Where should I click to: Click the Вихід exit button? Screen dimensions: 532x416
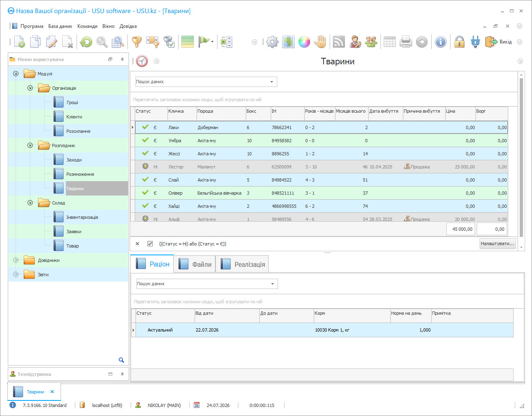point(499,42)
